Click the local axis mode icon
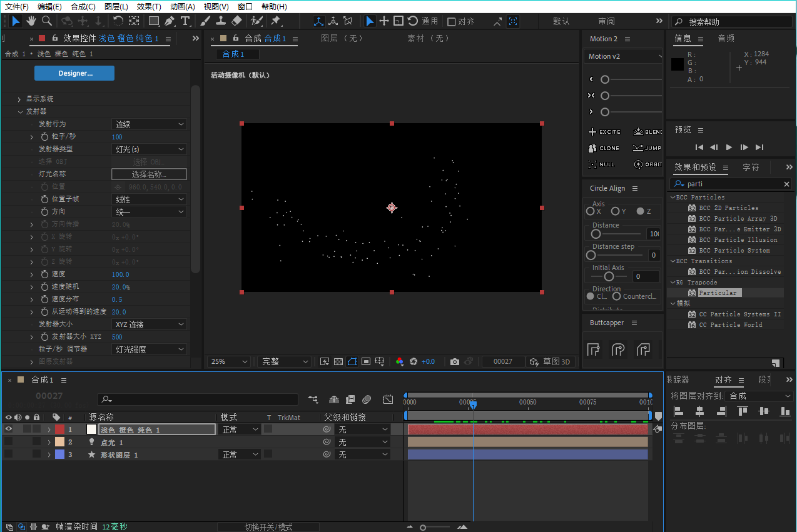 coord(319,21)
